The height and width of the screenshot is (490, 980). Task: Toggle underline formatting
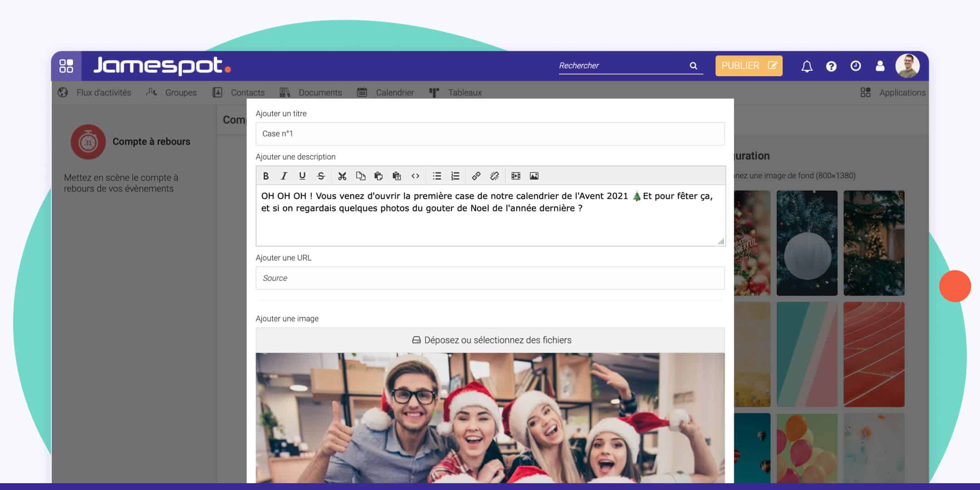(302, 176)
